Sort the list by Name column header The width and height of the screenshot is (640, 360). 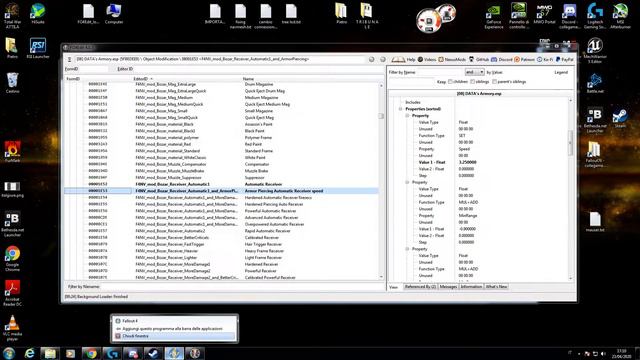click(310, 78)
